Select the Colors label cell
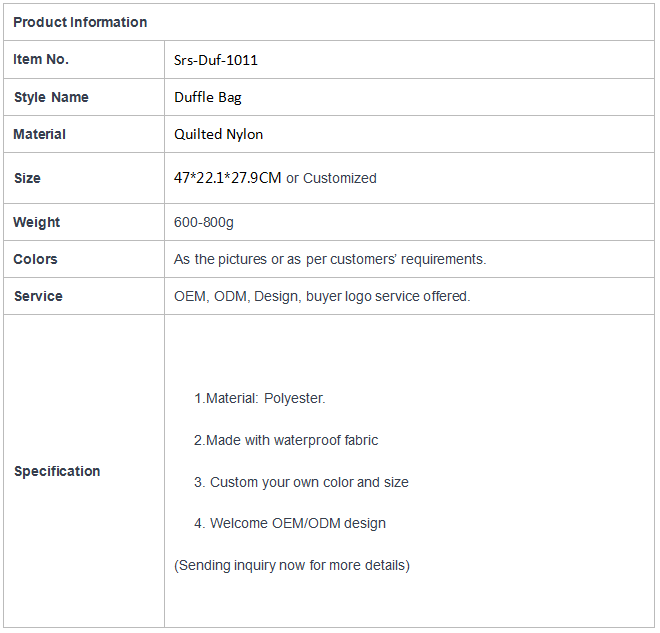660x633 pixels. [x=84, y=259]
